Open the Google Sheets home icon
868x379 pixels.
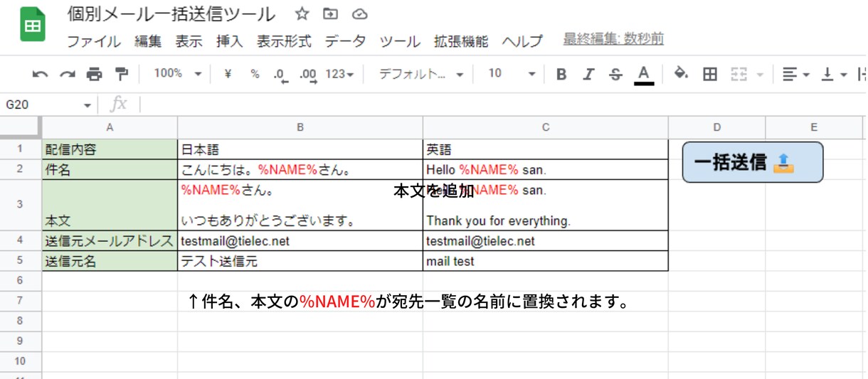33,25
